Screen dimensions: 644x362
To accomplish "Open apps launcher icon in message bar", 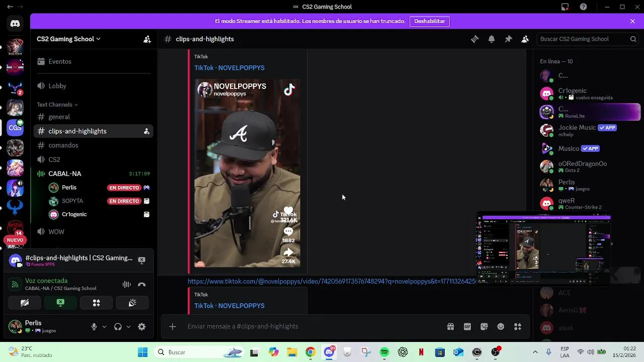I will [518, 326].
